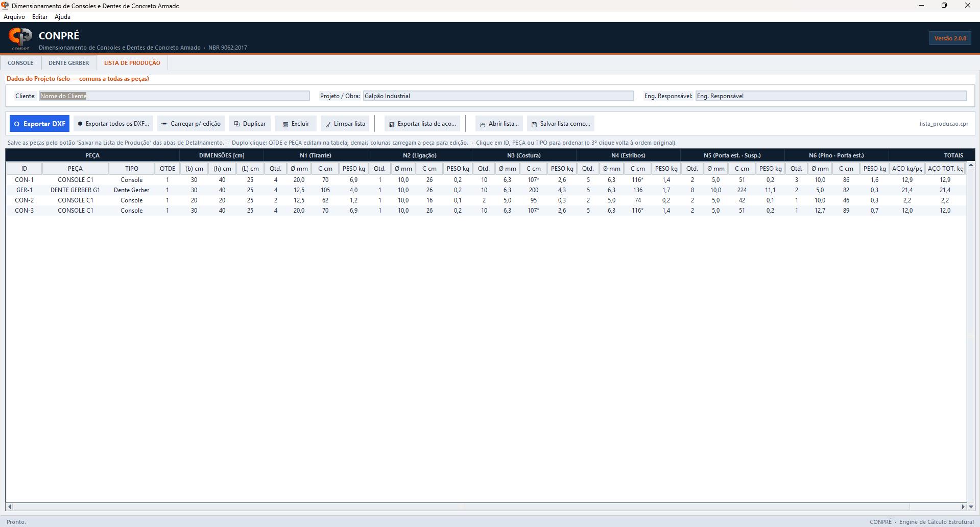Image resolution: width=980 pixels, height=527 pixels.
Task: Click the AÇO kg/pç column header
Action: tap(907, 169)
